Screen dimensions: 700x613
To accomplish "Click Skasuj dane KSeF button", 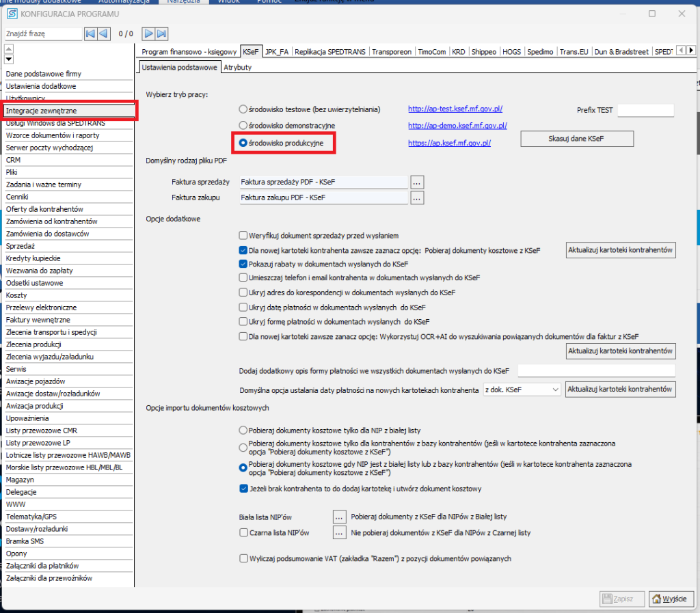I will [577, 139].
